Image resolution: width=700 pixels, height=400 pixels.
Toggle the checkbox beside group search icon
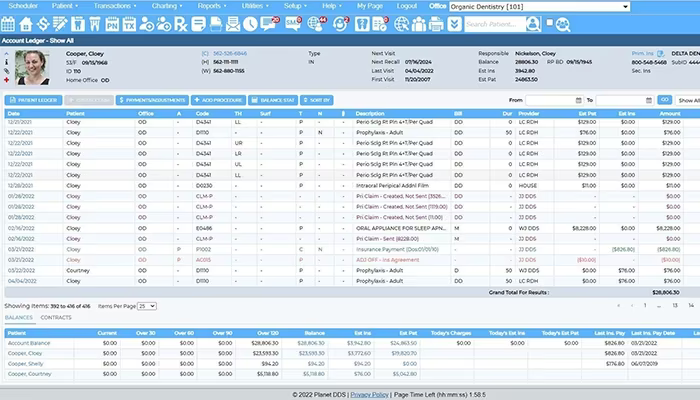[550, 22]
